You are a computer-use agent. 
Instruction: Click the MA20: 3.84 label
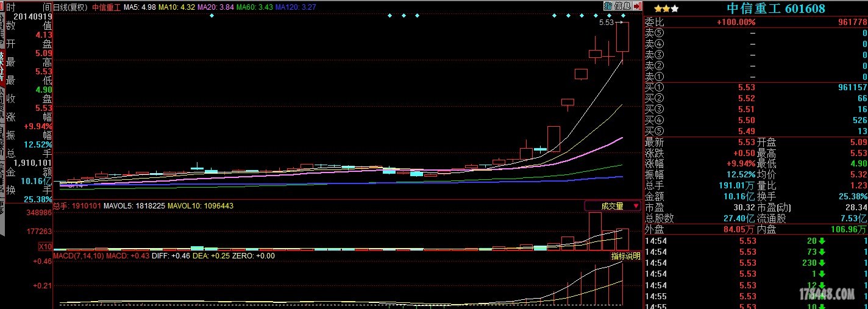(x=216, y=7)
